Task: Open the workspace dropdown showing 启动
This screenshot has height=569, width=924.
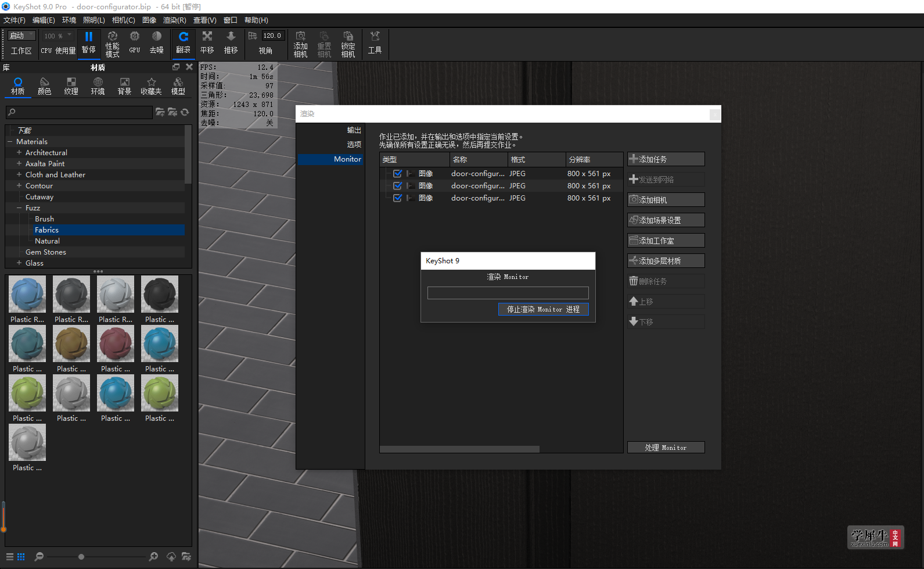Action: click(x=21, y=36)
